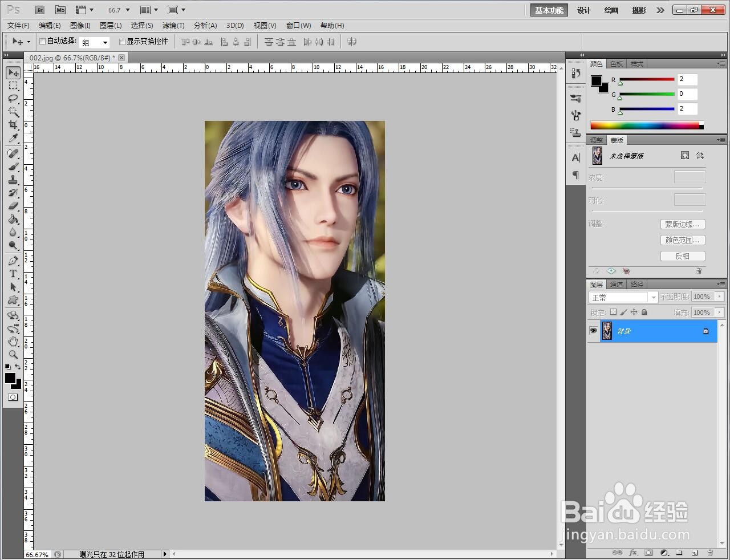Open the screen mode dropdown
This screenshot has width=730, height=560.
pyautogui.click(x=176, y=10)
